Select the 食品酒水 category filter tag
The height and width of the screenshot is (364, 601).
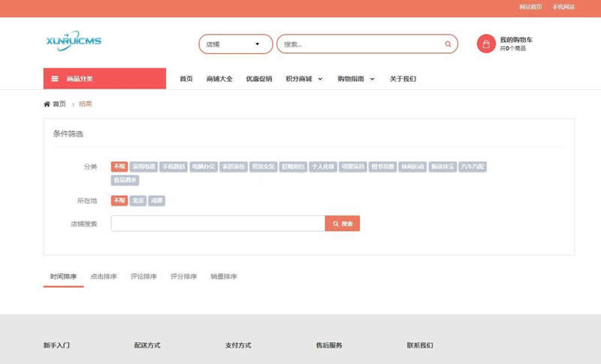coord(125,180)
